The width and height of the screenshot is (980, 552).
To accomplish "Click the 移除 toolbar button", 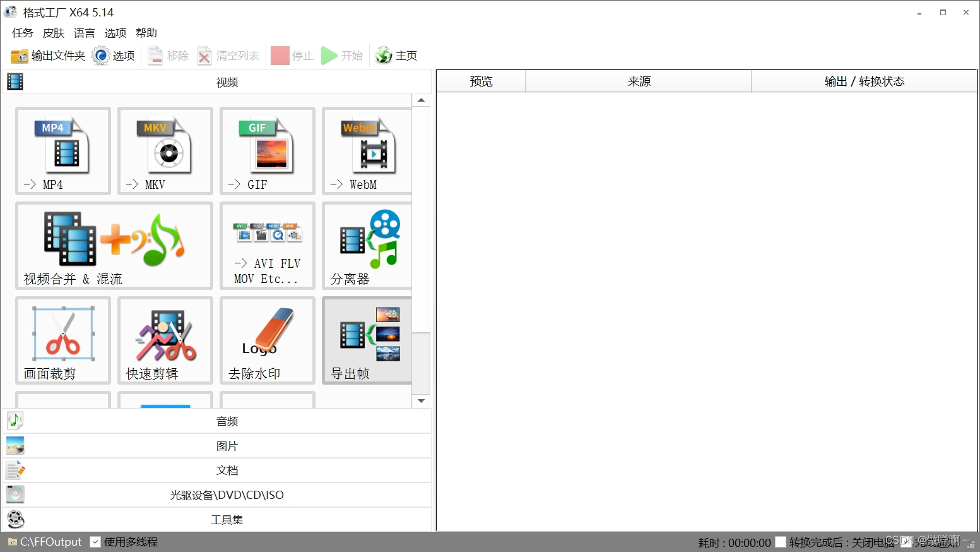I will (168, 56).
